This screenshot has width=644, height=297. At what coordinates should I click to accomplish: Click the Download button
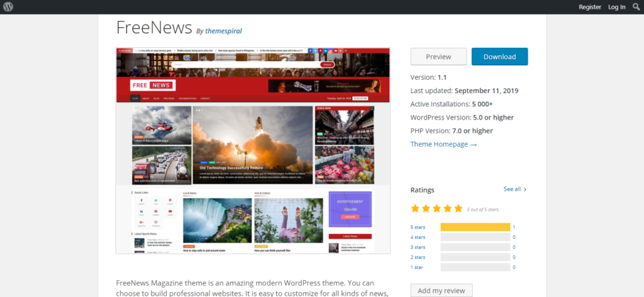(x=499, y=57)
